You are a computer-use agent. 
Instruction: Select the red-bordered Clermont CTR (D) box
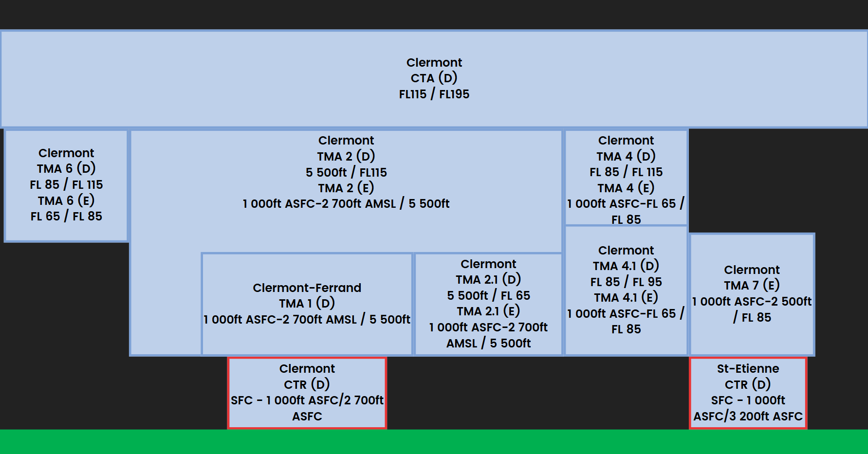pos(307,393)
